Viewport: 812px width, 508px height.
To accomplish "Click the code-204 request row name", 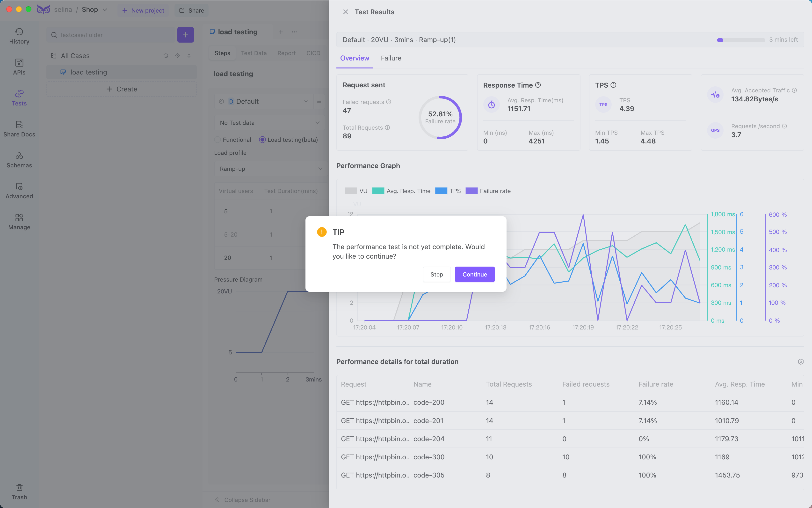I will (x=429, y=439).
